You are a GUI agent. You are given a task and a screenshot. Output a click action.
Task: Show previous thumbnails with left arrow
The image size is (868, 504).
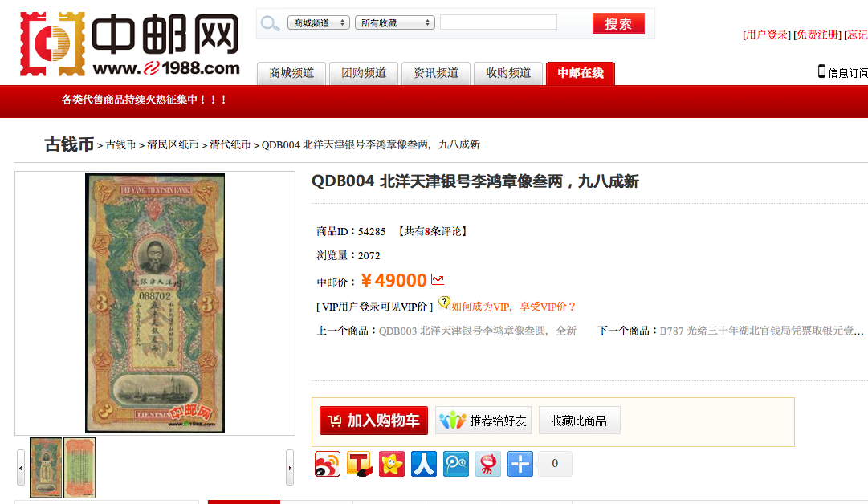(21, 468)
